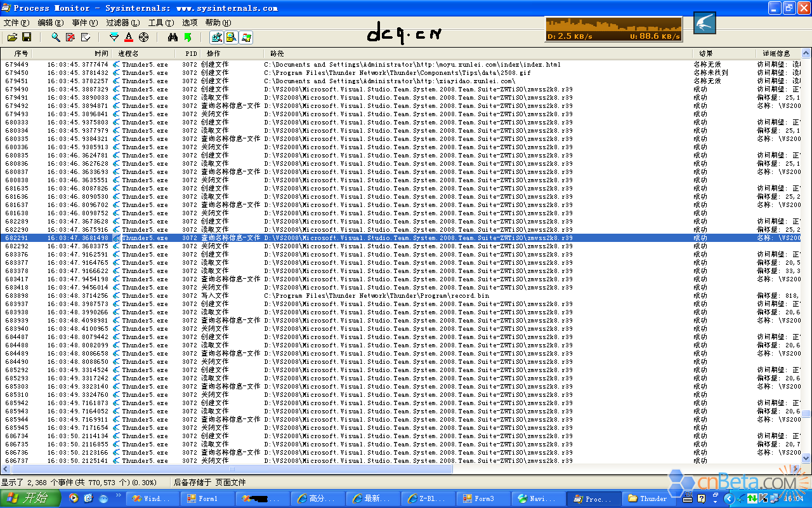This screenshot has height=508, width=812.
Task: Click the 详细信息 column header
Action: (778, 53)
